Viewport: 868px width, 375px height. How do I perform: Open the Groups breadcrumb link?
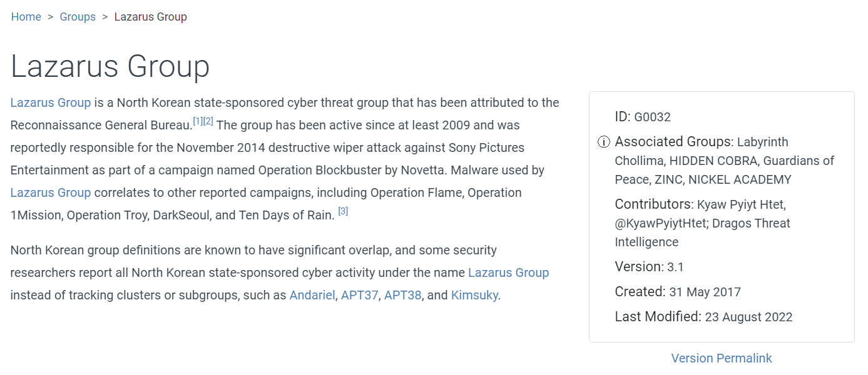pyautogui.click(x=78, y=17)
